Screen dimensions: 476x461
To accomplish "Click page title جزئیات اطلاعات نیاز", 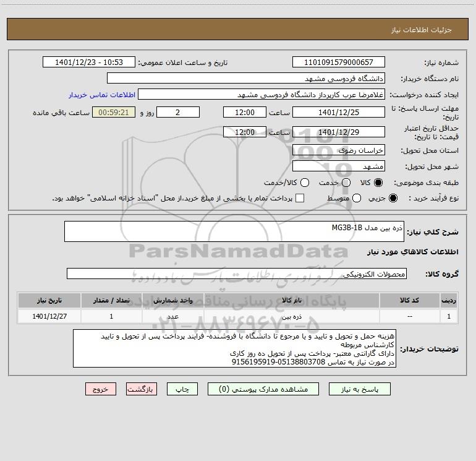I will (421, 30).
